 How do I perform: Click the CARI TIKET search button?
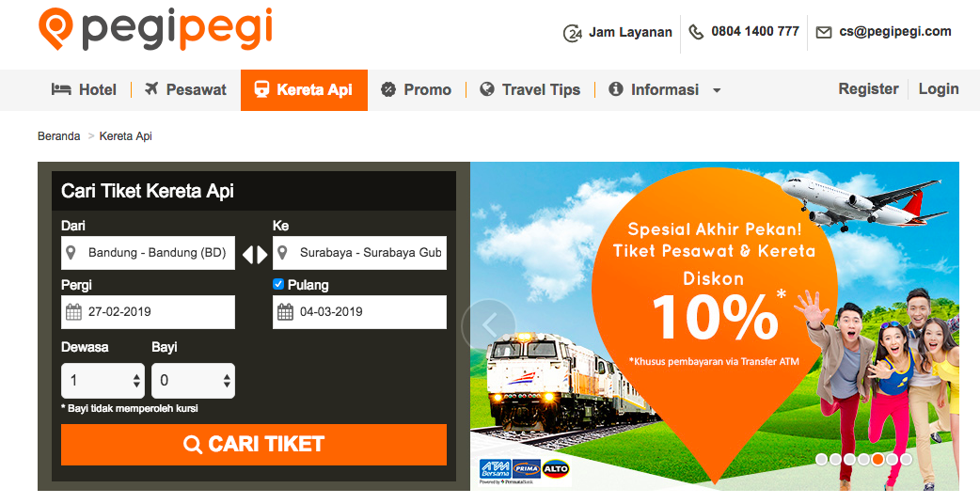pos(254,445)
